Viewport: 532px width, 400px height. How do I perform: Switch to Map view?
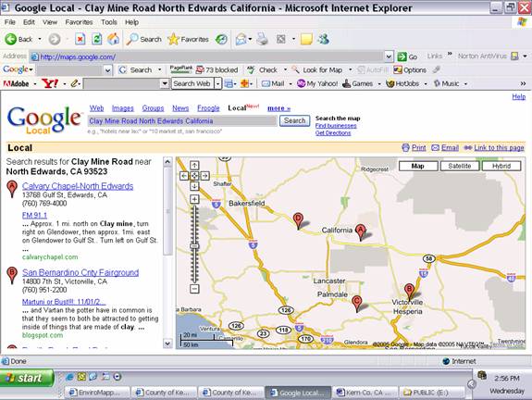(x=418, y=166)
